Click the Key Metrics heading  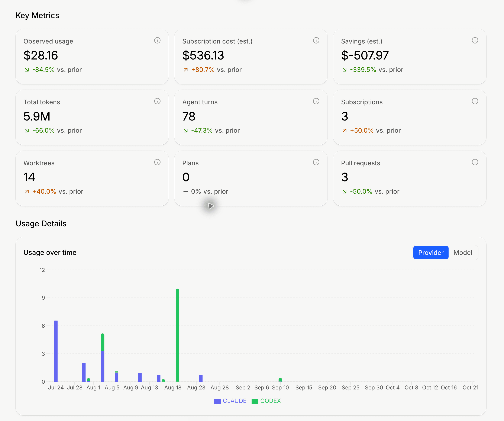[x=37, y=15]
